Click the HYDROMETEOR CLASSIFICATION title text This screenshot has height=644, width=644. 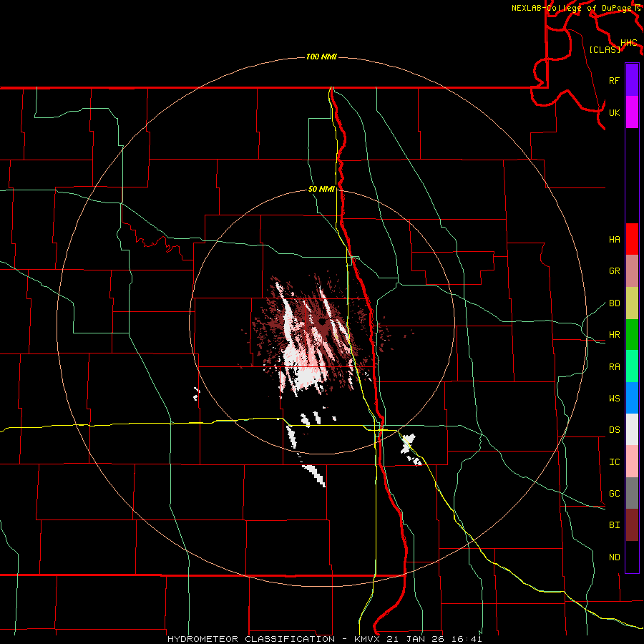[251, 639]
